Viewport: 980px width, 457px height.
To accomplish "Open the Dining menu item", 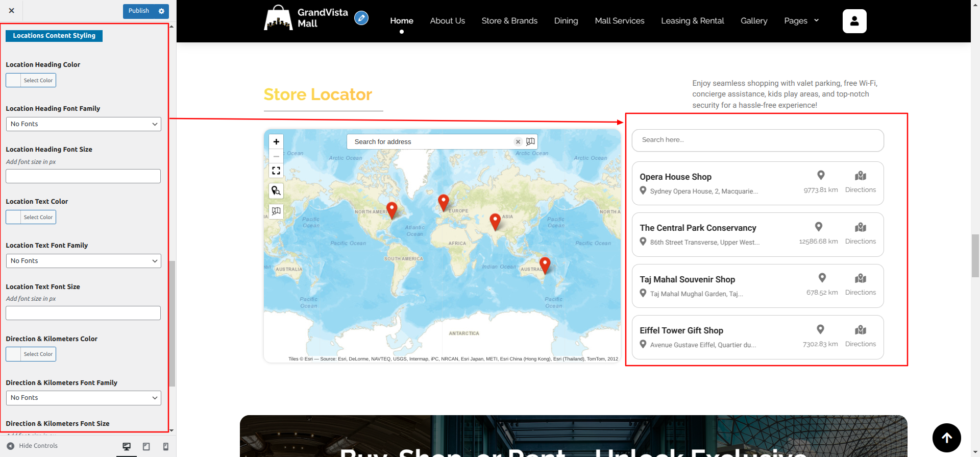I will pyautogui.click(x=566, y=21).
